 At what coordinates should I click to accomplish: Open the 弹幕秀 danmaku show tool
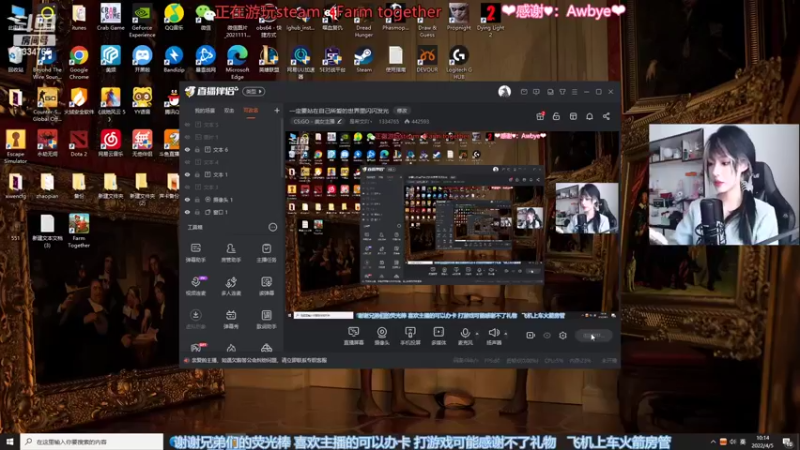231,319
